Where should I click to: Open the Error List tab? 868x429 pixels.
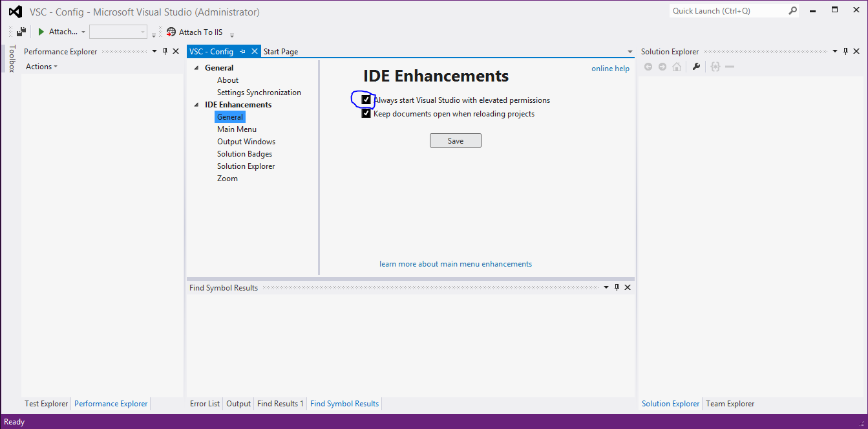(205, 404)
